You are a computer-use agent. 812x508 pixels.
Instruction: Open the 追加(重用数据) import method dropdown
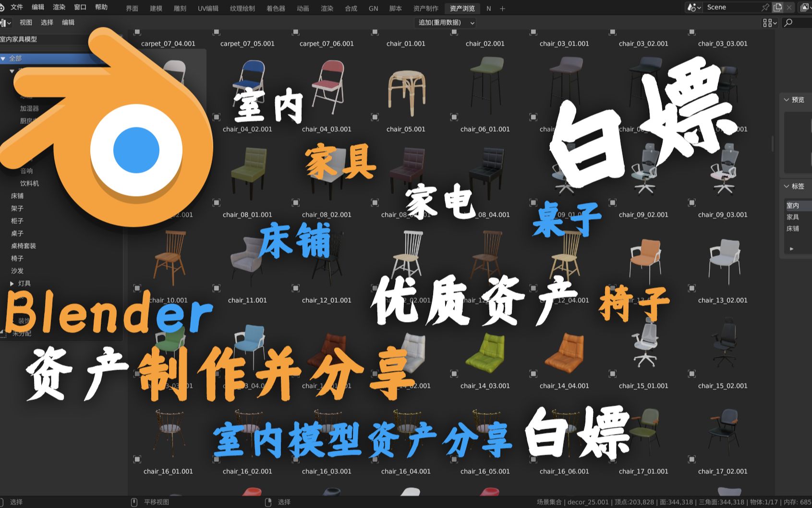pyautogui.click(x=445, y=23)
